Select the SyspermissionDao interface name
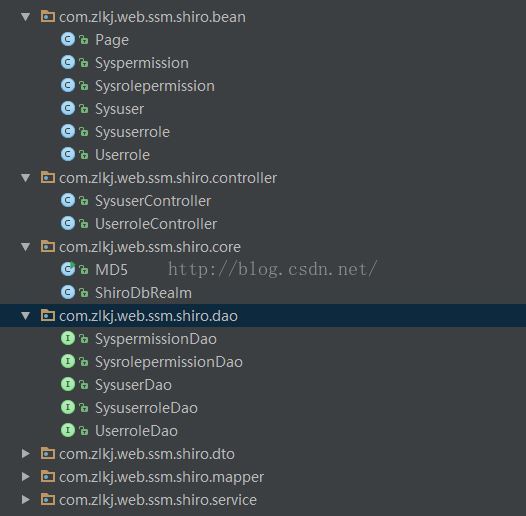Image resolution: width=526 pixels, height=516 pixels. tap(156, 339)
